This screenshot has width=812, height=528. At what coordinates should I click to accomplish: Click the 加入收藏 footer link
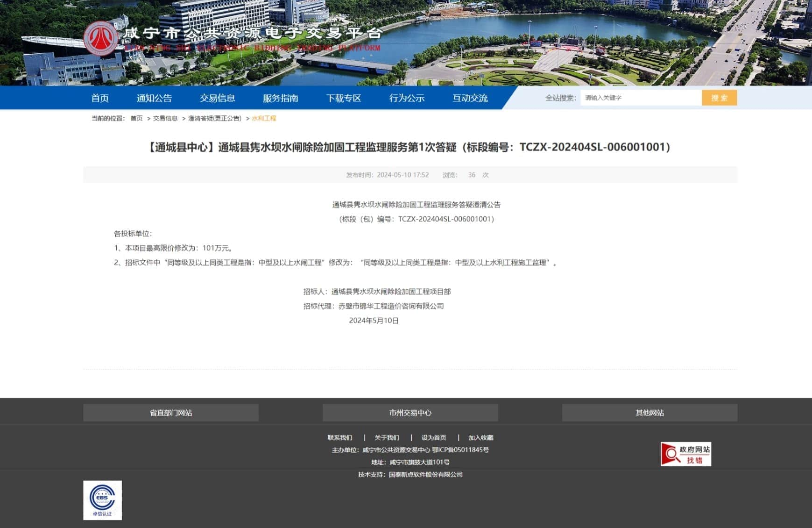480,438
